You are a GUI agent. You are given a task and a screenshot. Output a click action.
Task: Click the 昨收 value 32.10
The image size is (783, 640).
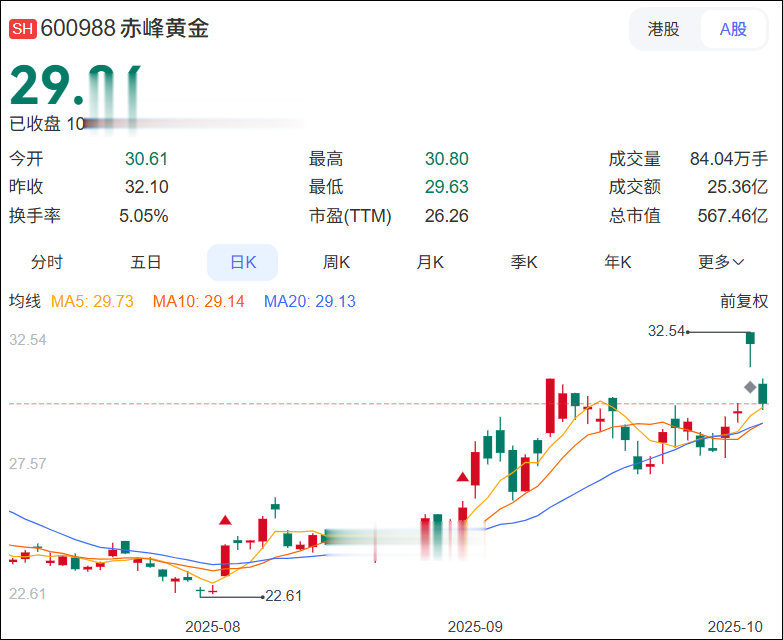click(146, 187)
